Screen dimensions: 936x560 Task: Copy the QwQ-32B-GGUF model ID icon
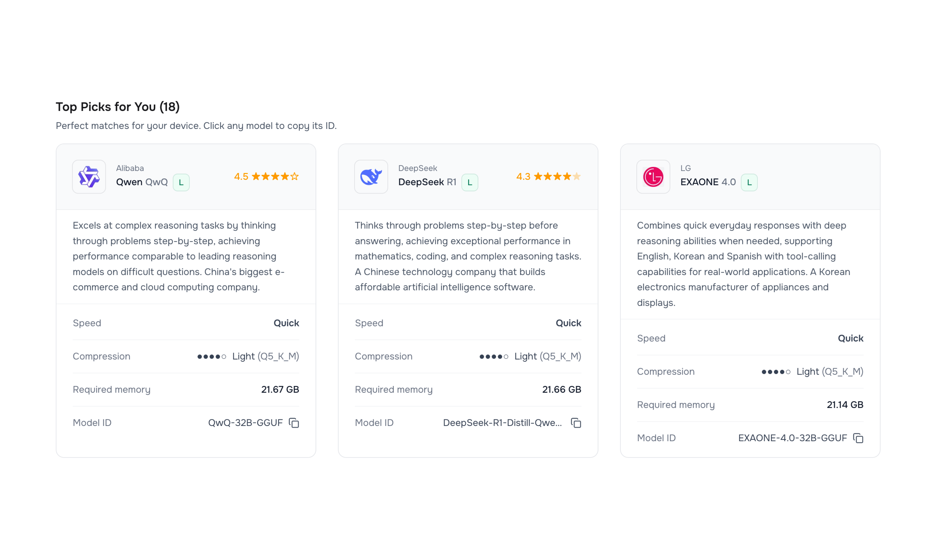[x=294, y=423]
